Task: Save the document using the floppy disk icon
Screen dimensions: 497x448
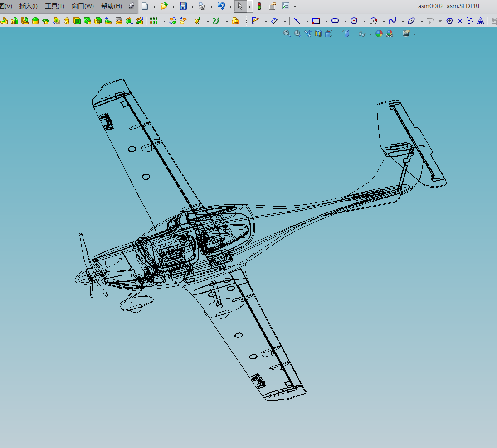Action: click(183, 6)
